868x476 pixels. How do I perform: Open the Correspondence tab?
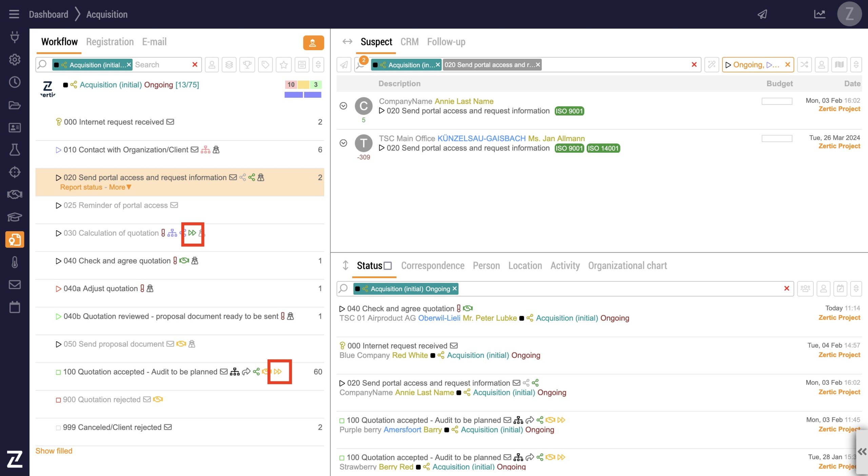coord(433,266)
